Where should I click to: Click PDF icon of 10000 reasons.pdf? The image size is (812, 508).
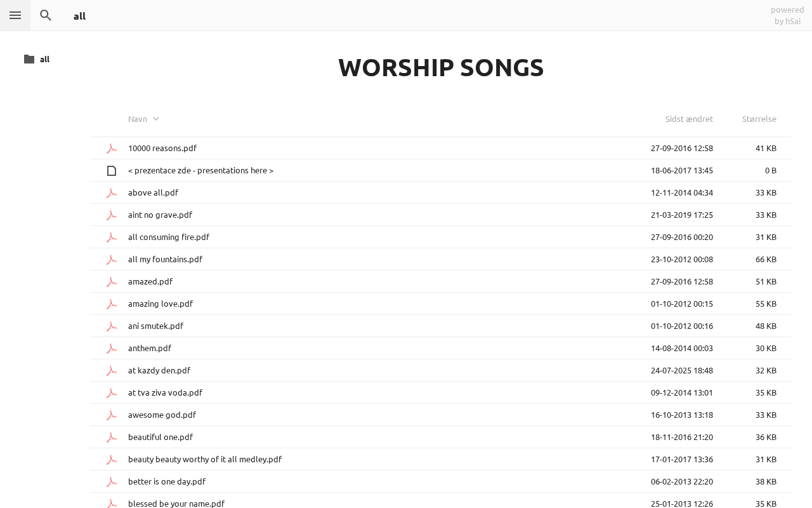click(x=112, y=149)
